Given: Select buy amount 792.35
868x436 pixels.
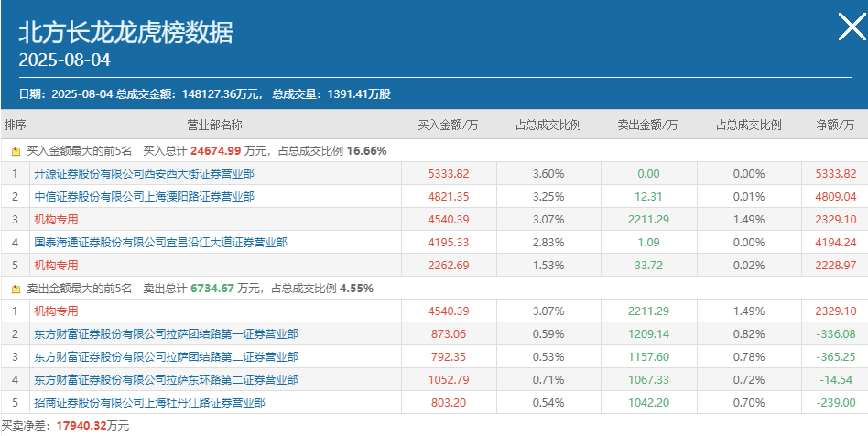Looking at the screenshot, I should [449, 357].
